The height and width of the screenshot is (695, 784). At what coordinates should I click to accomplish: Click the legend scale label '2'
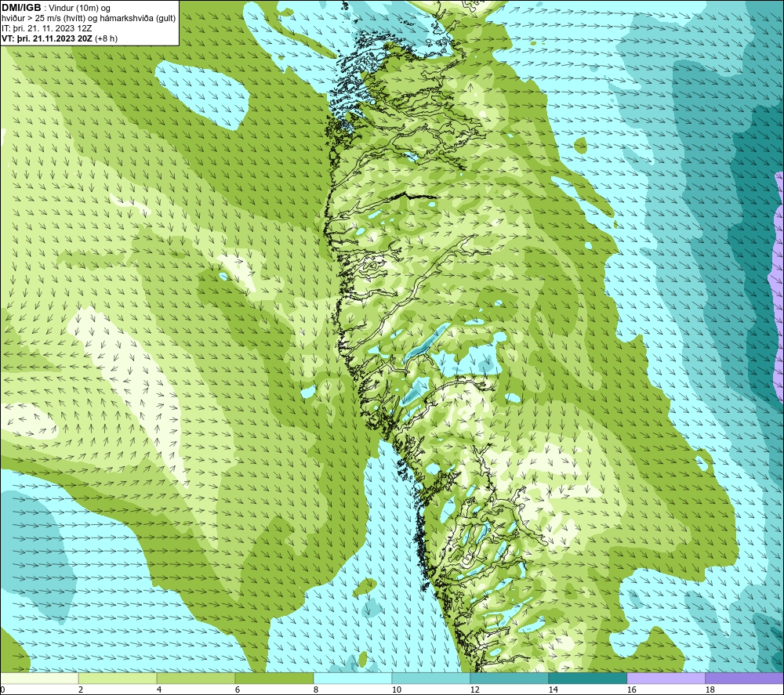click(x=81, y=690)
